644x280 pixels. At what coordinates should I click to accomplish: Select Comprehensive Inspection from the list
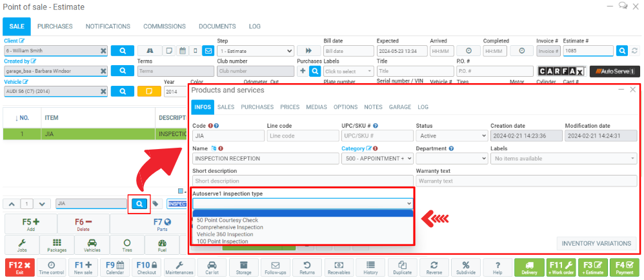coord(230,227)
